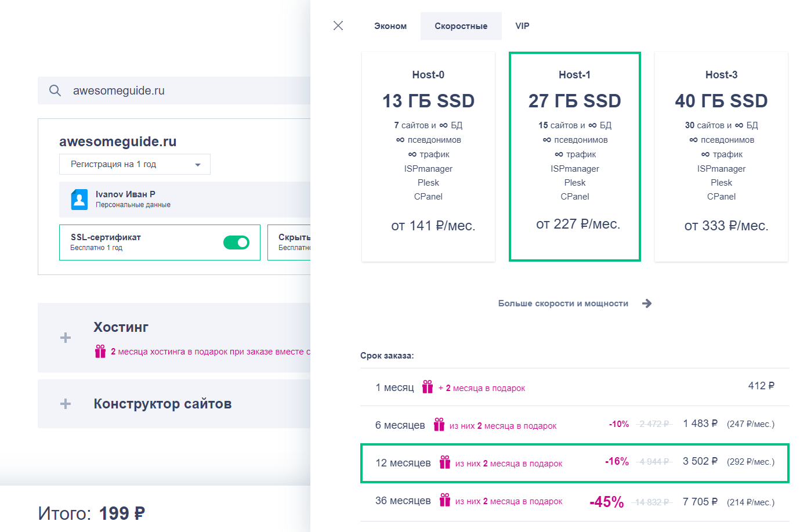This screenshot has width=800, height=532.
Task: Click gift icon in 6 месяцев row
Action: point(439,425)
